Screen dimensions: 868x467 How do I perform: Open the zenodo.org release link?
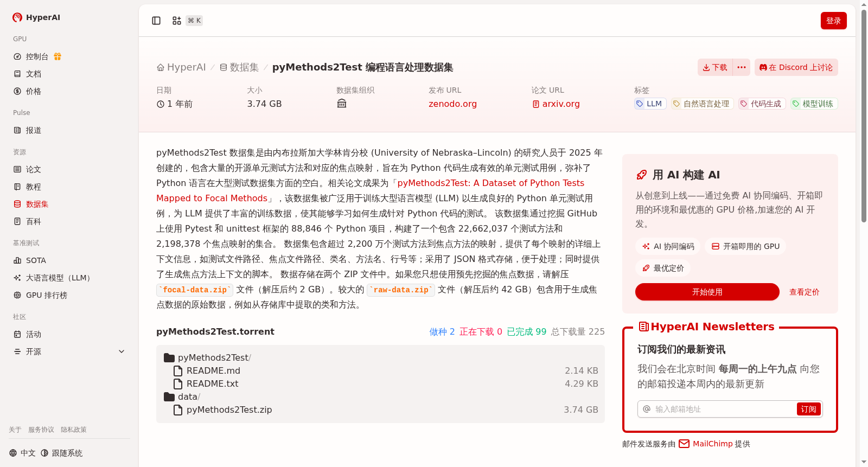coord(452,104)
